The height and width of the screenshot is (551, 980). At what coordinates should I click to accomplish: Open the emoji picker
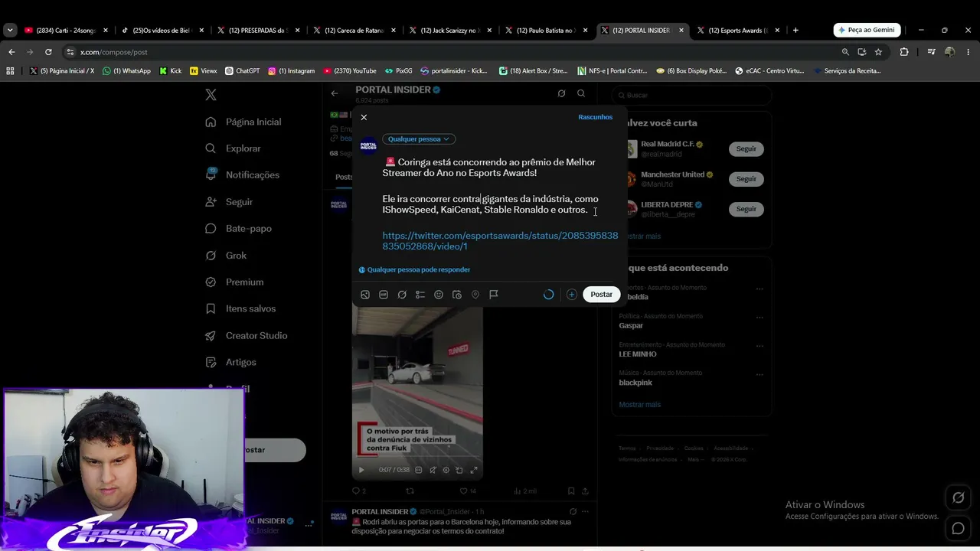(x=439, y=295)
